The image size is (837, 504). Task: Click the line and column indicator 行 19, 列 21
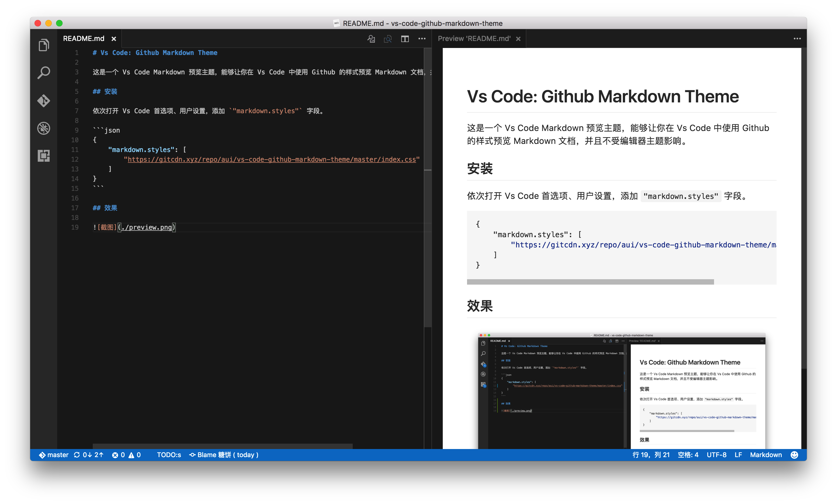click(651, 455)
